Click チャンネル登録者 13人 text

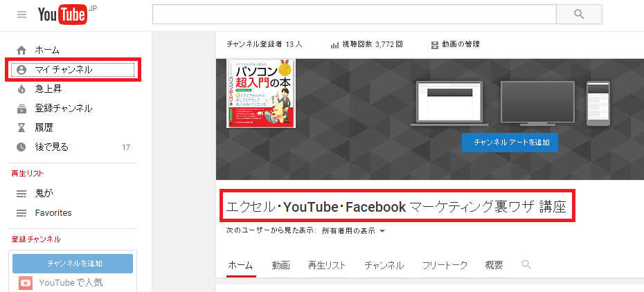[265, 44]
